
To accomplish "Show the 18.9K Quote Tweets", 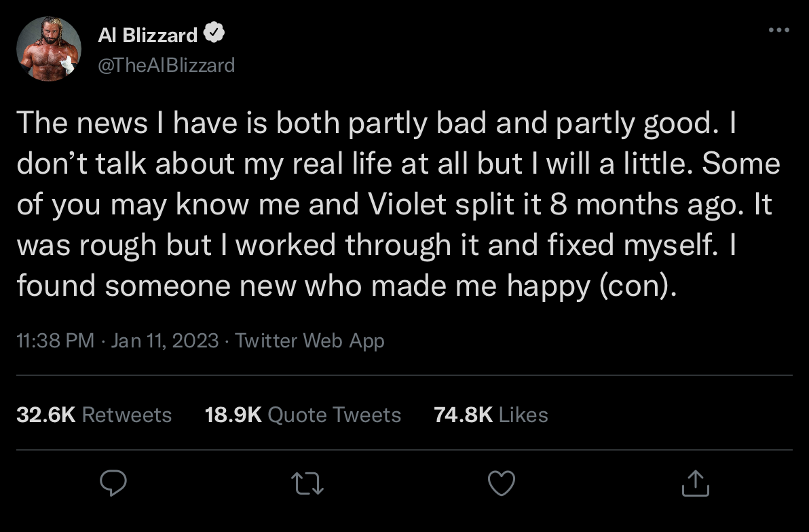I will [x=303, y=415].
